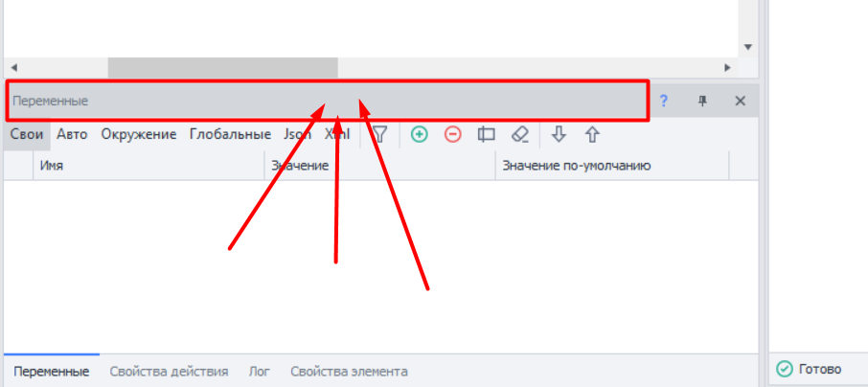Close the Переменные panel
Screen dimensions: 868x387
741,101
